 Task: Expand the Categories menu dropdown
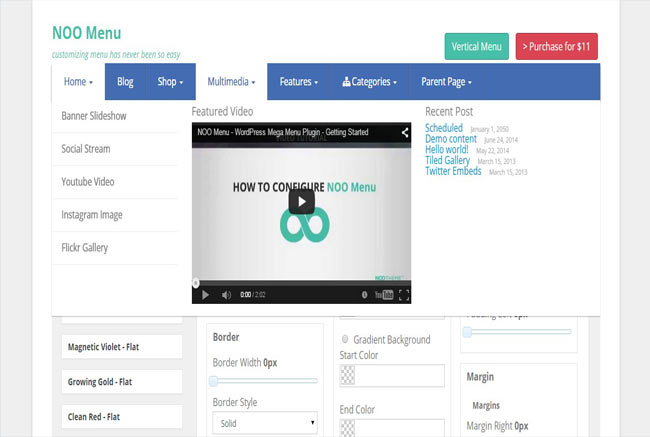370,82
